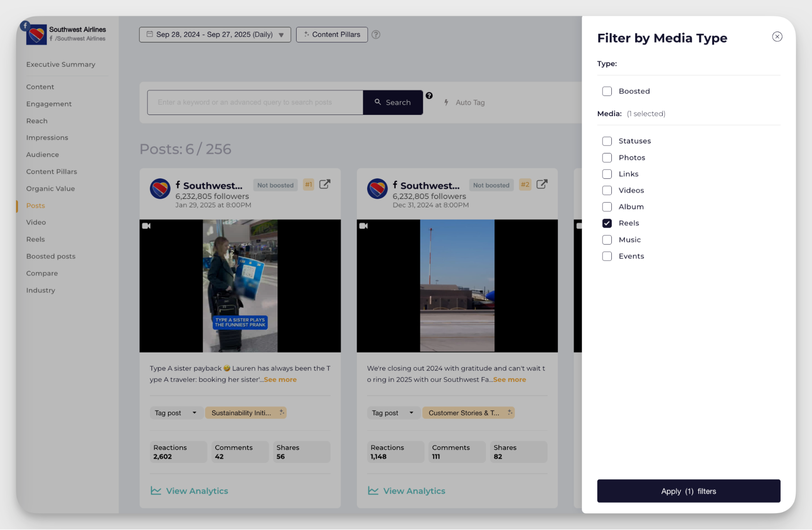Click See more on Type A sister post
Viewport: 812px width, 530px height.
tap(280, 379)
